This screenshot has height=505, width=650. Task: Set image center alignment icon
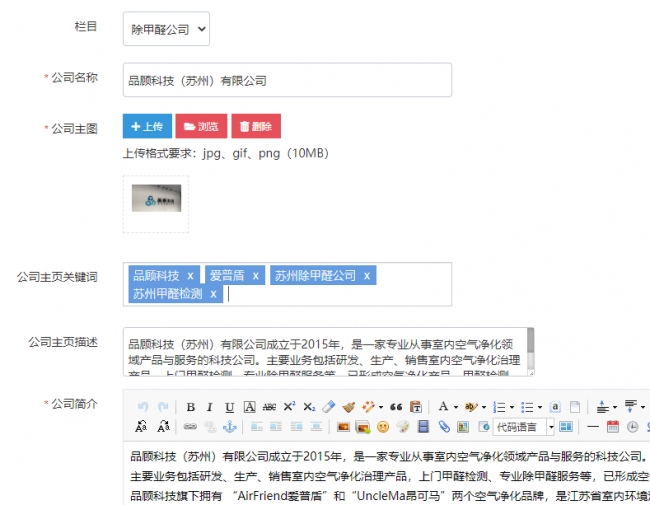[316, 427]
